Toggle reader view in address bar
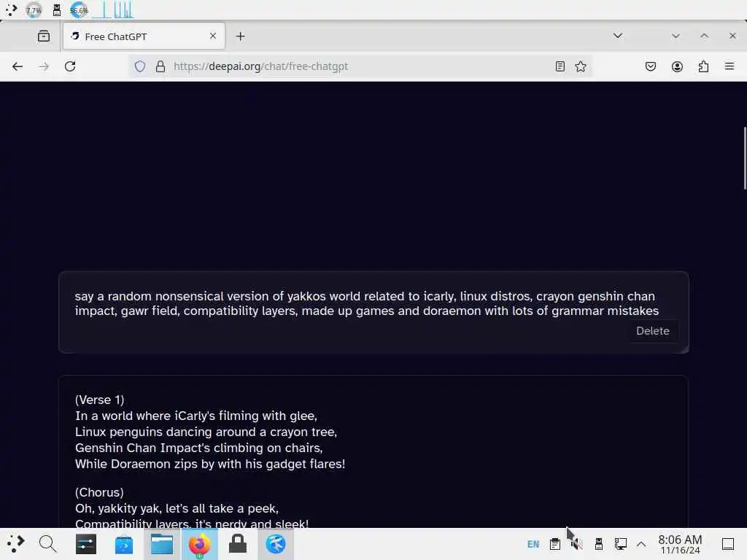This screenshot has height=560, width=747. (560, 66)
